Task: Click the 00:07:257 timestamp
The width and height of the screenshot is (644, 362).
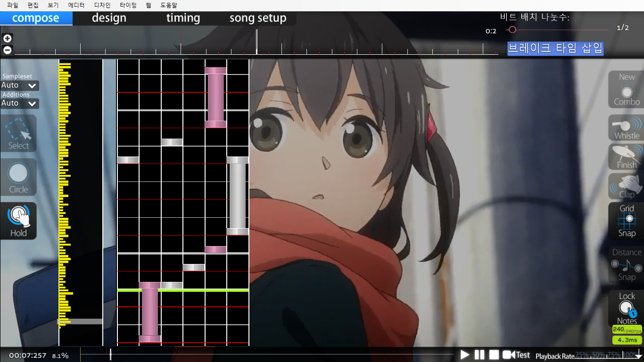Action: point(27,355)
